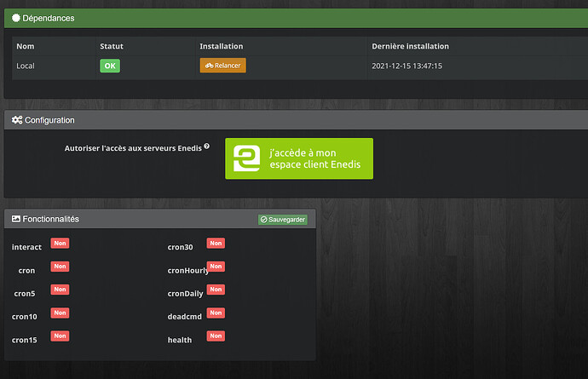Toggle the health Non badge
Screen dimensions: 588x379
point(216,336)
